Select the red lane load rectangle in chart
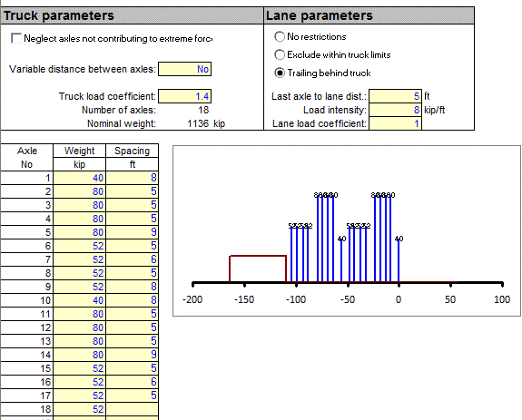The height and width of the screenshot is (420, 522). 258,269
